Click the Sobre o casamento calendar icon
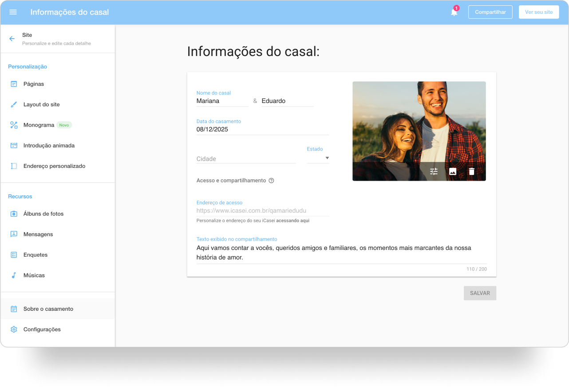 pyautogui.click(x=14, y=309)
